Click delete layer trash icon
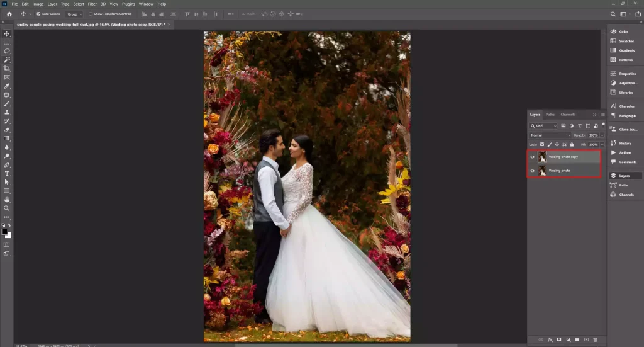Image resolution: width=644 pixels, height=347 pixels. pos(595,339)
